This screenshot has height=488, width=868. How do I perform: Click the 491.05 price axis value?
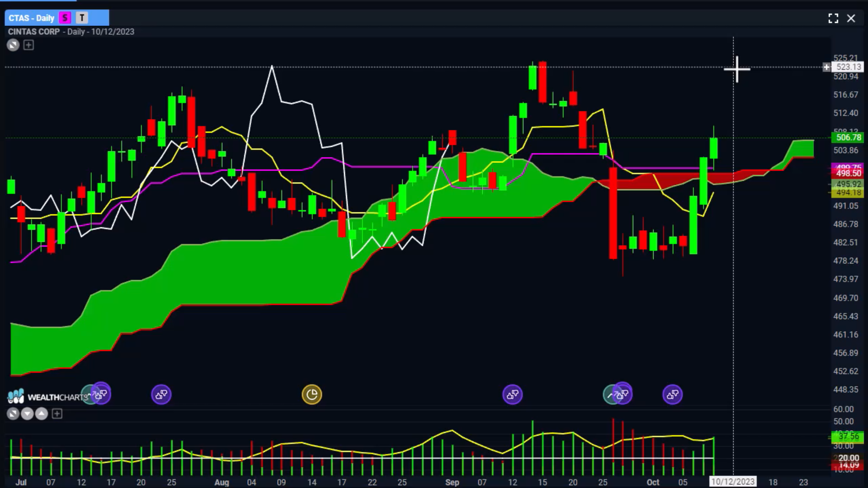pyautogui.click(x=846, y=206)
